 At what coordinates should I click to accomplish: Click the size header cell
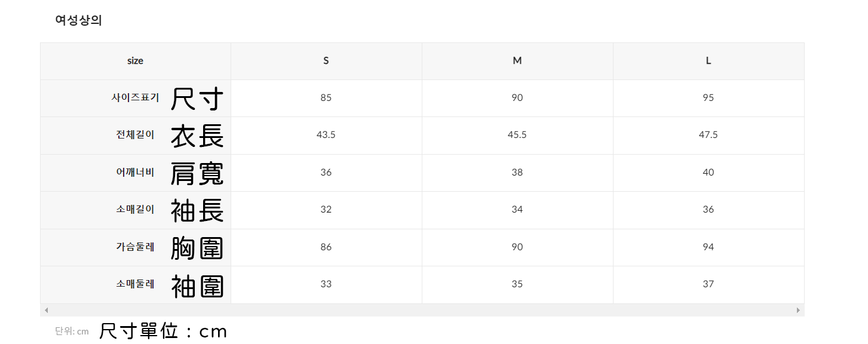point(136,61)
